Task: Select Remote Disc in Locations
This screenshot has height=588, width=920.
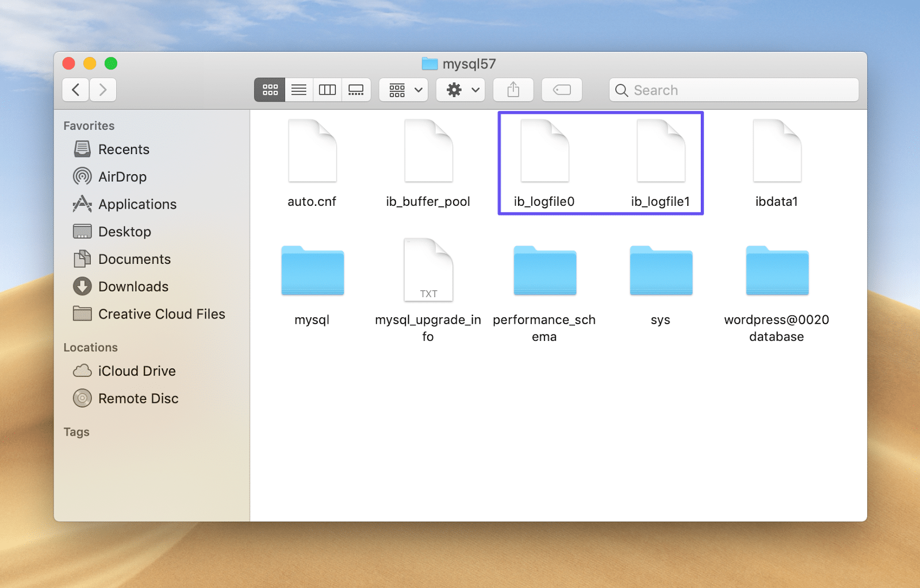Action: click(x=138, y=398)
